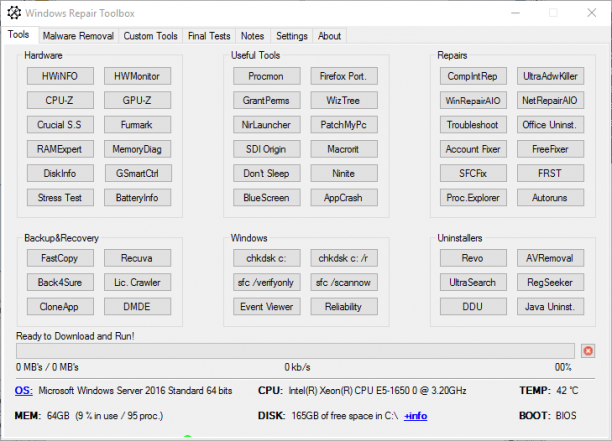This screenshot has width=612, height=441.
Task: Switch to the Settings tab
Action: [292, 36]
